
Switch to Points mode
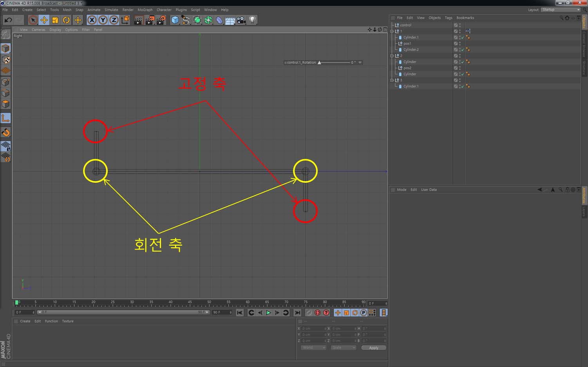(5, 82)
